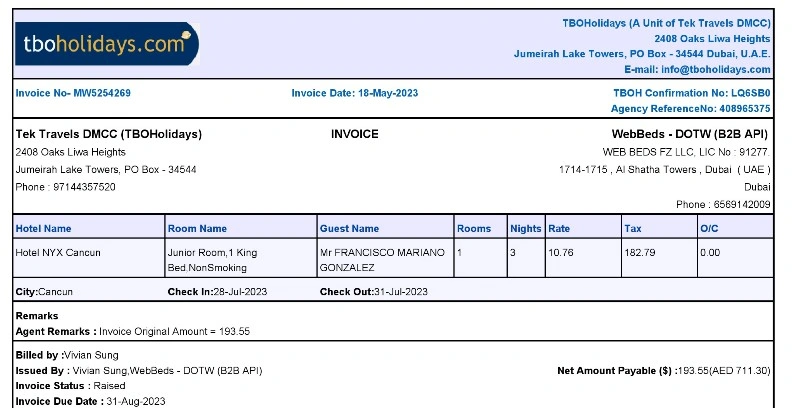This screenshot has width=800, height=408.
Task: Click the Tax value 182.79
Action: (x=640, y=252)
